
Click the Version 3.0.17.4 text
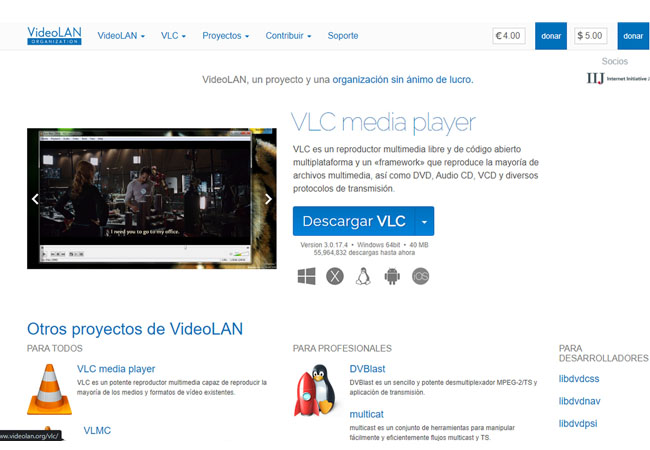click(x=324, y=245)
